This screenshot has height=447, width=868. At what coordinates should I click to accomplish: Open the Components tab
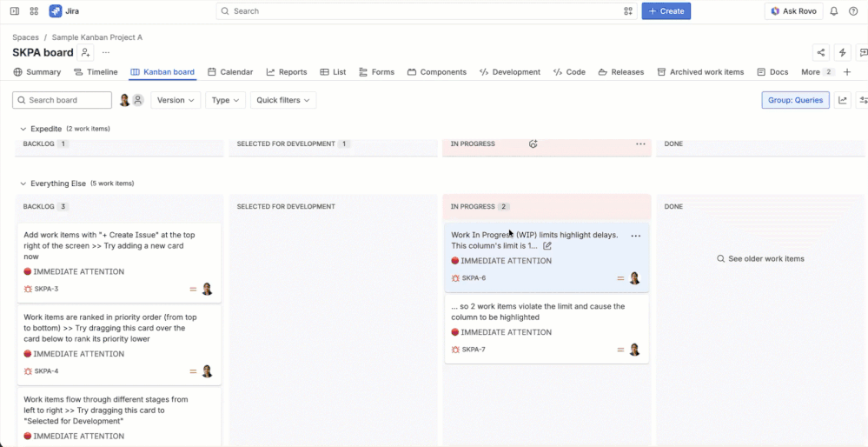[437, 72]
